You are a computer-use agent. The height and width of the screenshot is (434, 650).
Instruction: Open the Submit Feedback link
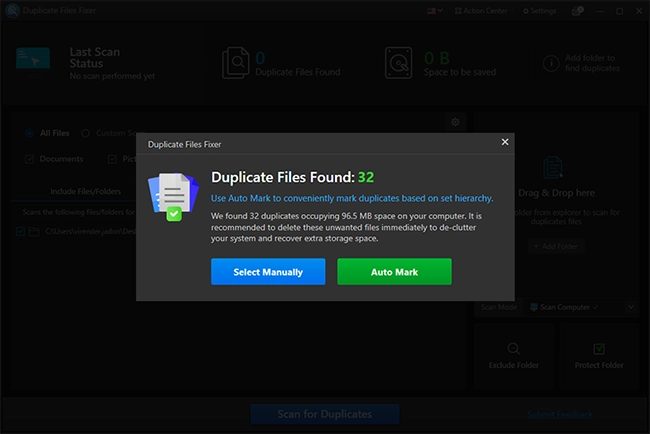(560, 414)
